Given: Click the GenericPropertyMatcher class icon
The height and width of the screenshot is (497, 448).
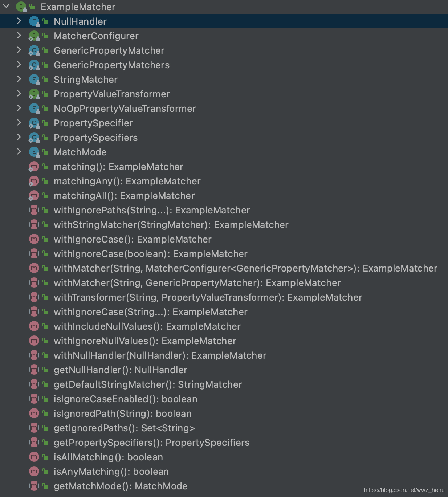Looking at the screenshot, I should [34, 50].
